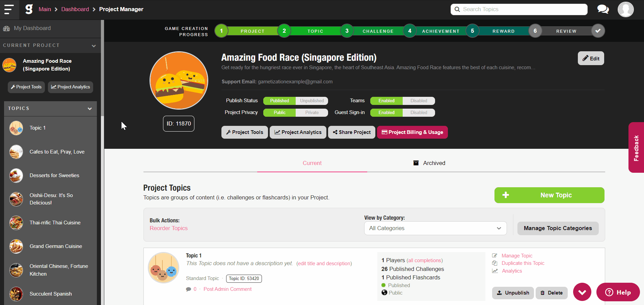644x305 pixels.
Task: Click the Topic 1 card candy-apple image
Action: click(164, 268)
